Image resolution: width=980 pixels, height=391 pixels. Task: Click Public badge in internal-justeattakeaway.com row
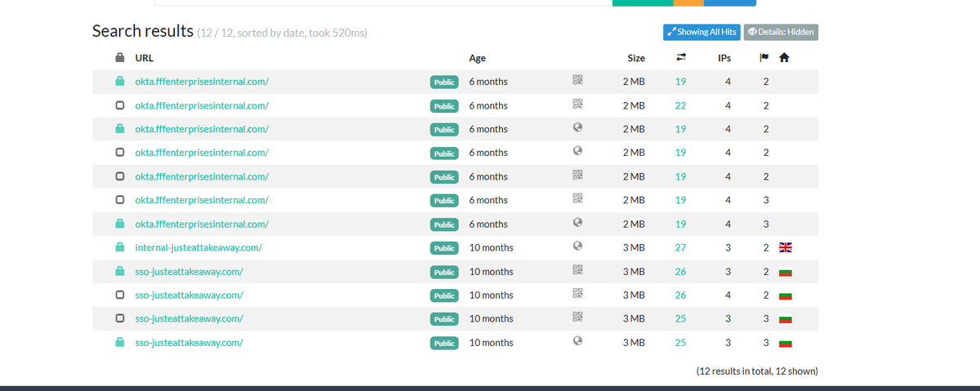(444, 248)
